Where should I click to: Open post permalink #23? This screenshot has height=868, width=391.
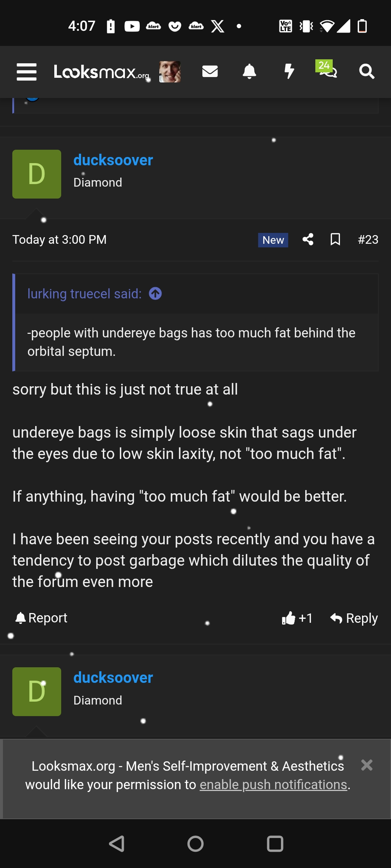[368, 239]
